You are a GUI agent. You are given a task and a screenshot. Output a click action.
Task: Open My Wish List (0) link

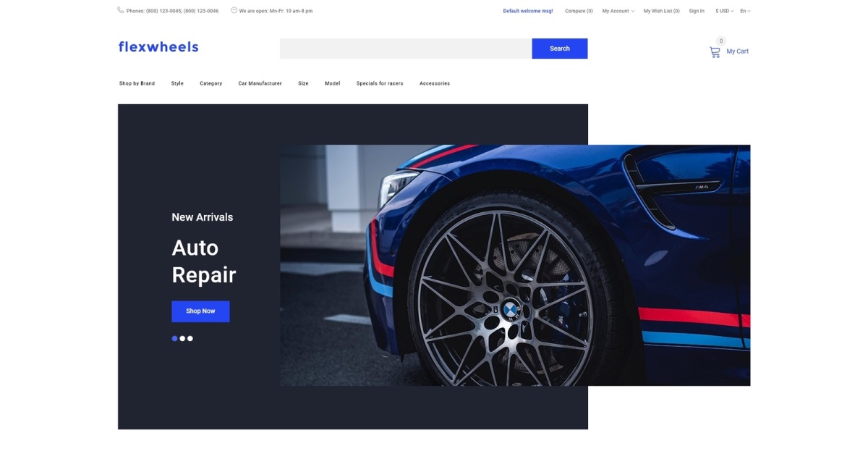click(662, 11)
